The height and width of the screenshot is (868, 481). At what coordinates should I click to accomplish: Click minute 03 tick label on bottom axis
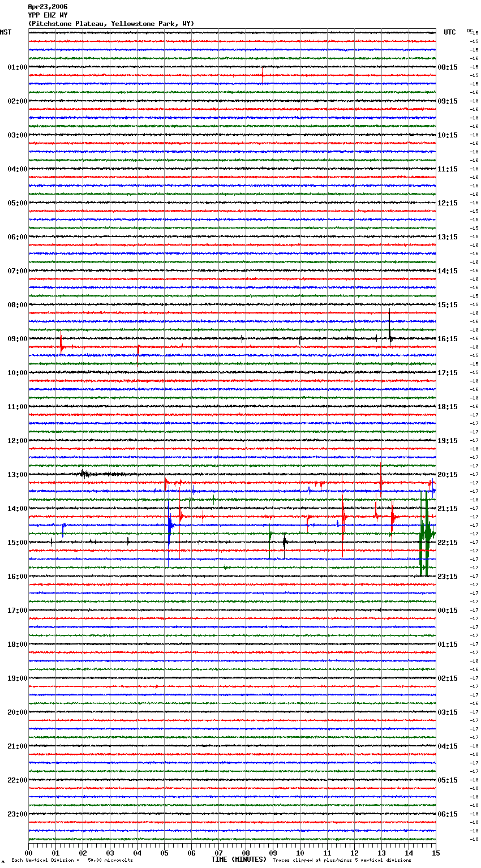110,853
